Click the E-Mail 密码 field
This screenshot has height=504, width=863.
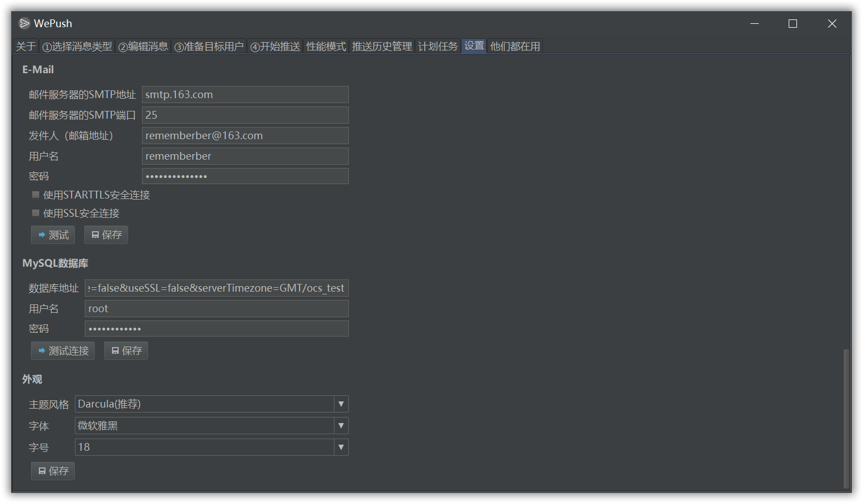tap(245, 176)
